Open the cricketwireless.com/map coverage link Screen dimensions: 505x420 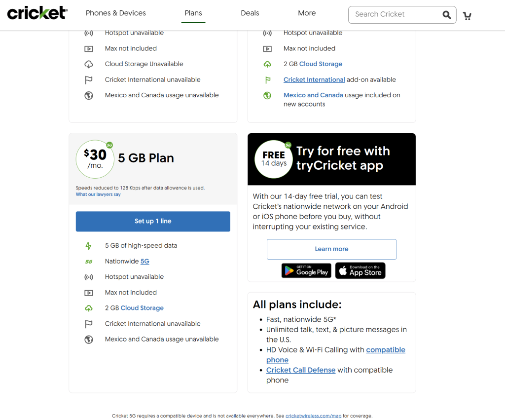coord(313,416)
